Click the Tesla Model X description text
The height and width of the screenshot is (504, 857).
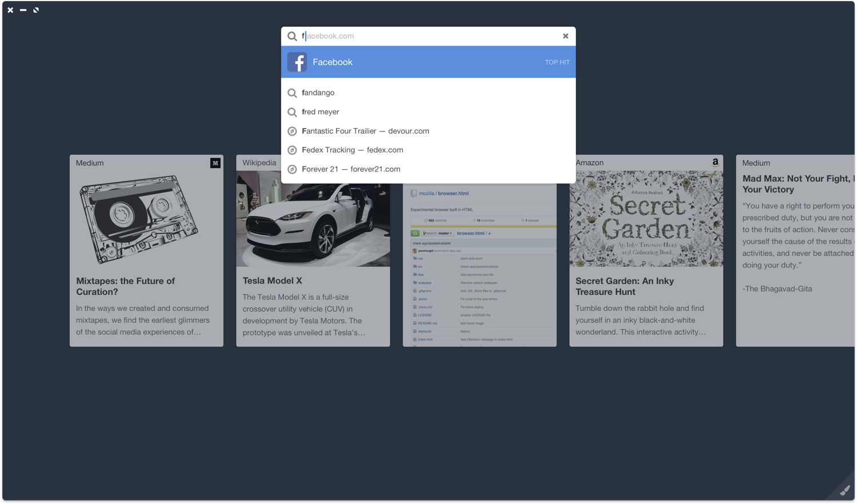(303, 315)
